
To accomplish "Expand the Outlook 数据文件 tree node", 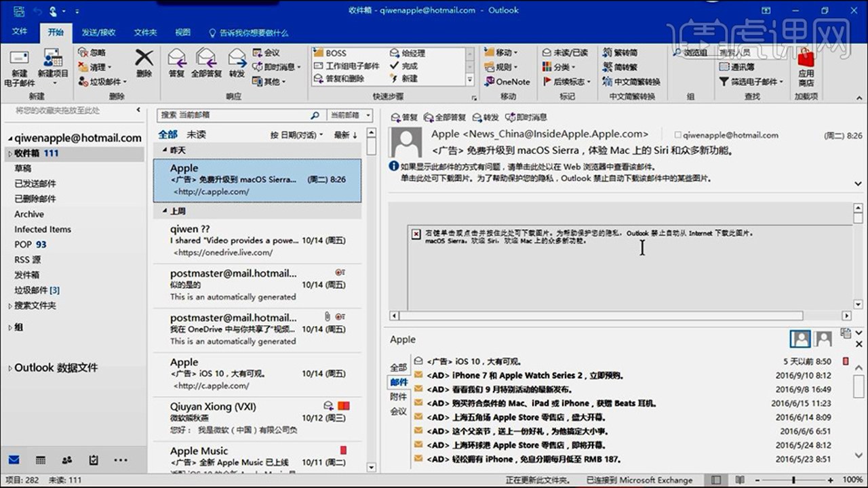I will 9,368.
